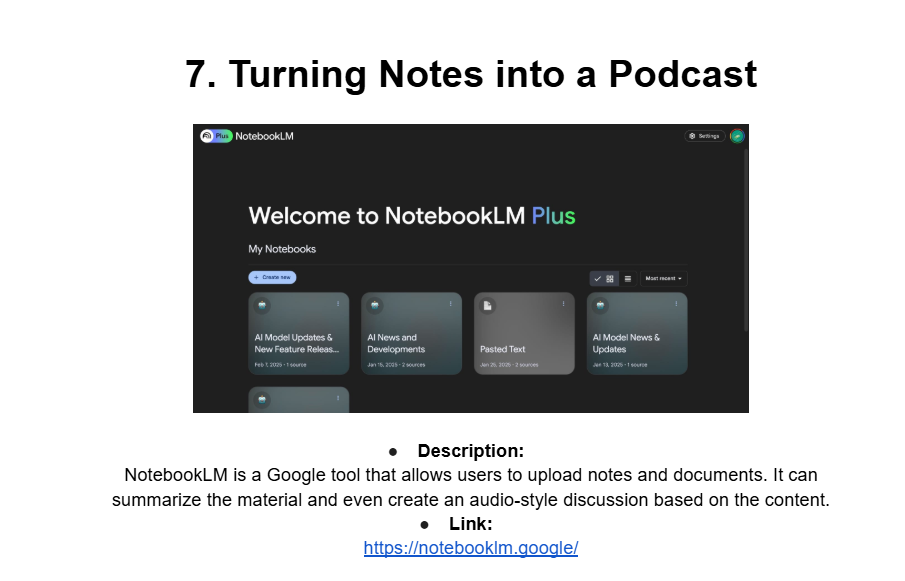Click the Link: label

pos(471,524)
